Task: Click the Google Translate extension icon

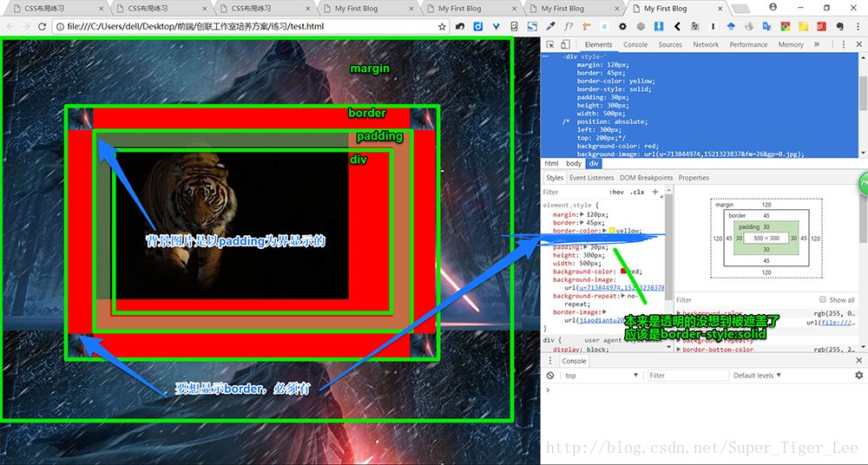Action: click(767, 27)
